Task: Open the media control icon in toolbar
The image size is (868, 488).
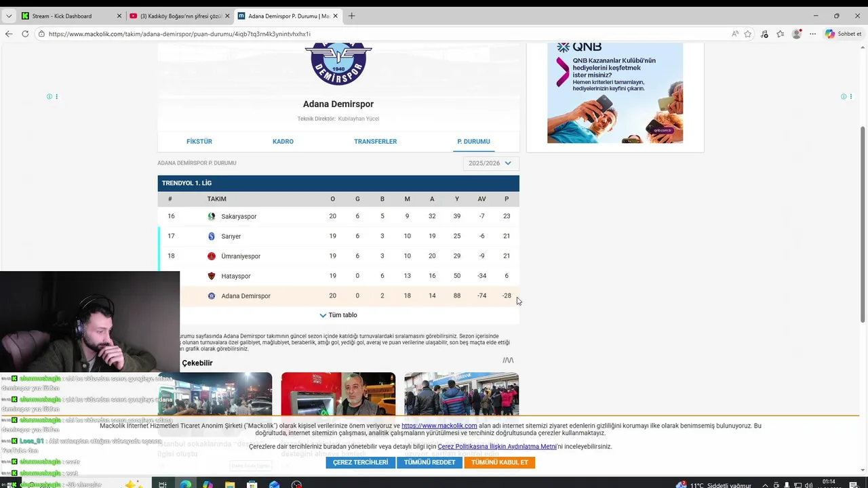Action: pos(764,34)
